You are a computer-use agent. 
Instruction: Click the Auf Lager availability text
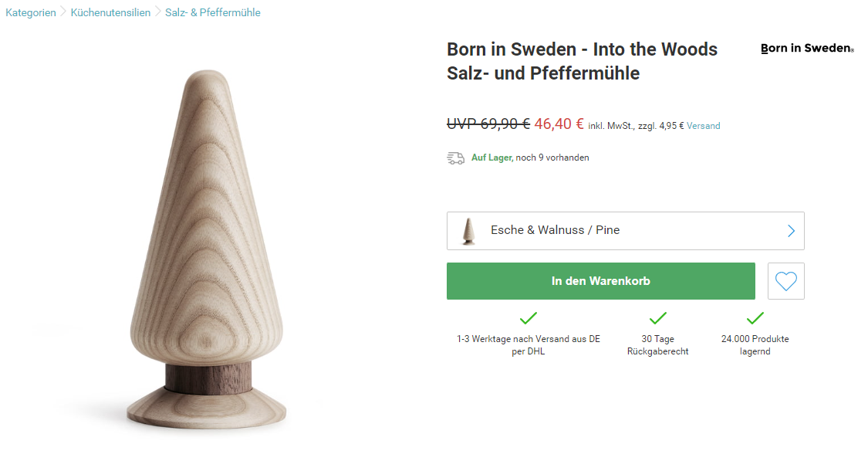[491, 158]
